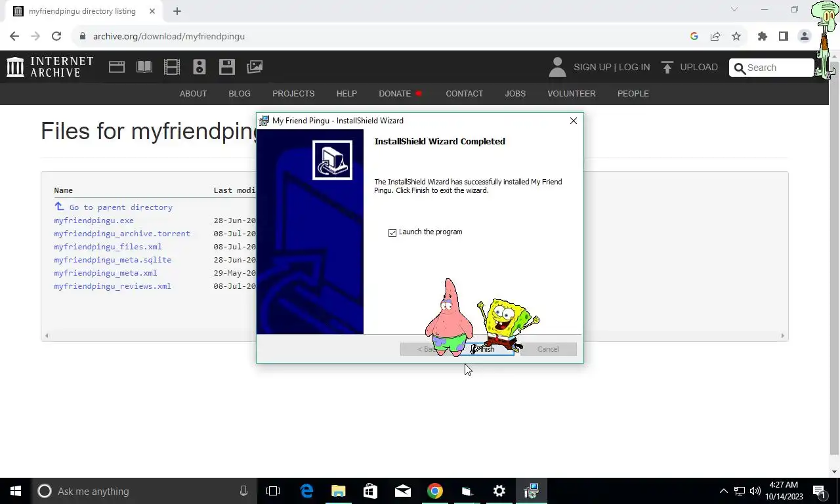The width and height of the screenshot is (840, 504).
Task: Click Cancel in InstallShield Wizard
Action: (x=548, y=349)
